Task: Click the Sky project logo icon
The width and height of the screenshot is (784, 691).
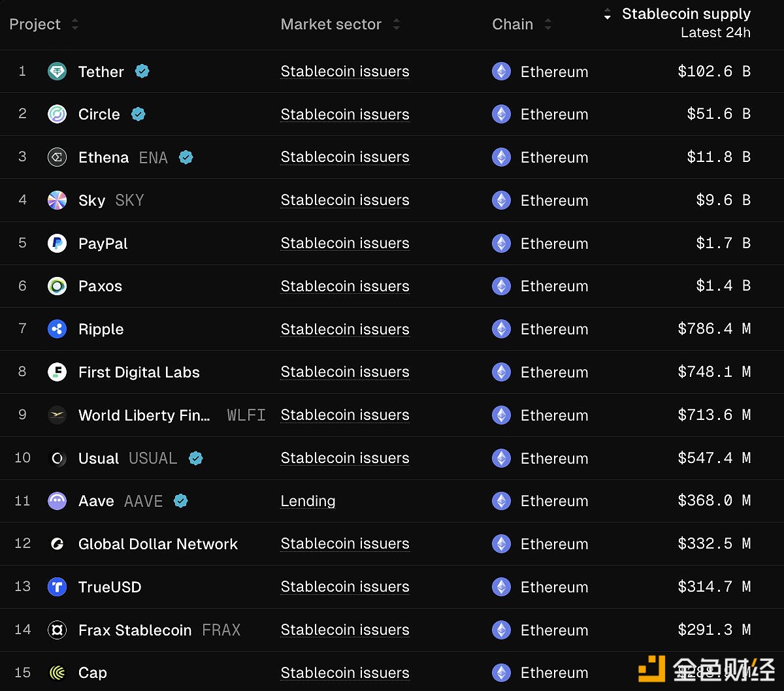Action: [57, 201]
